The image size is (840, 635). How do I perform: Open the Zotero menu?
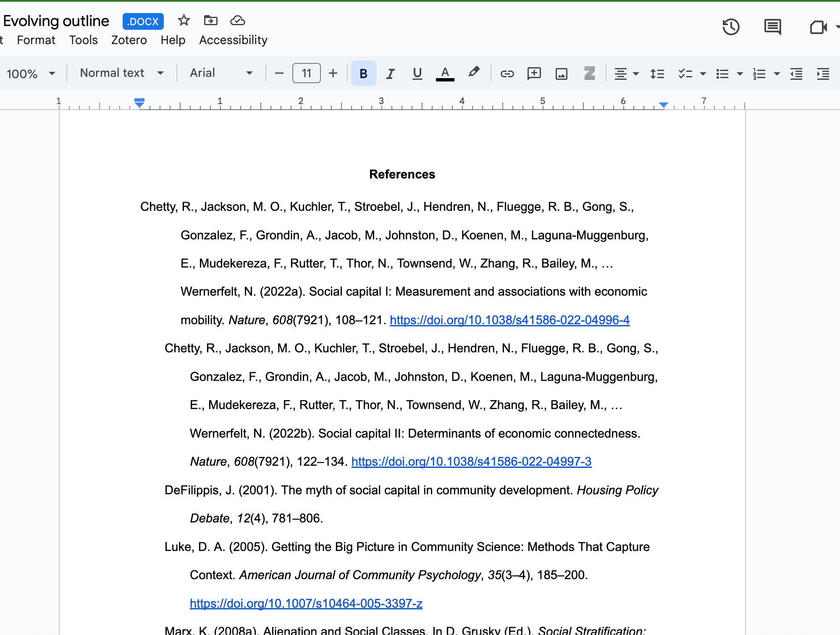pos(129,40)
